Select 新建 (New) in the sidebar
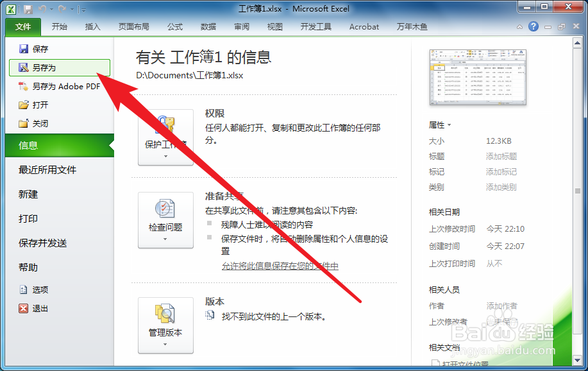The height and width of the screenshot is (371, 588). point(28,194)
